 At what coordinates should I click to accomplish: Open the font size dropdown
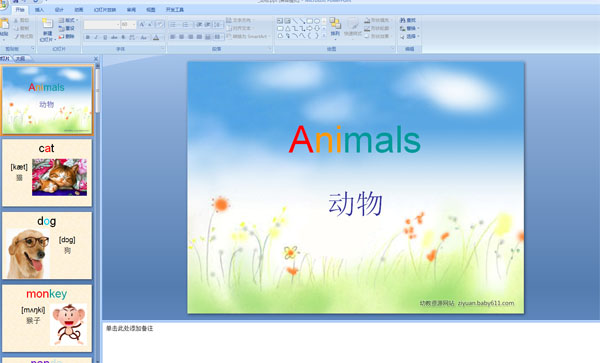click(x=134, y=24)
